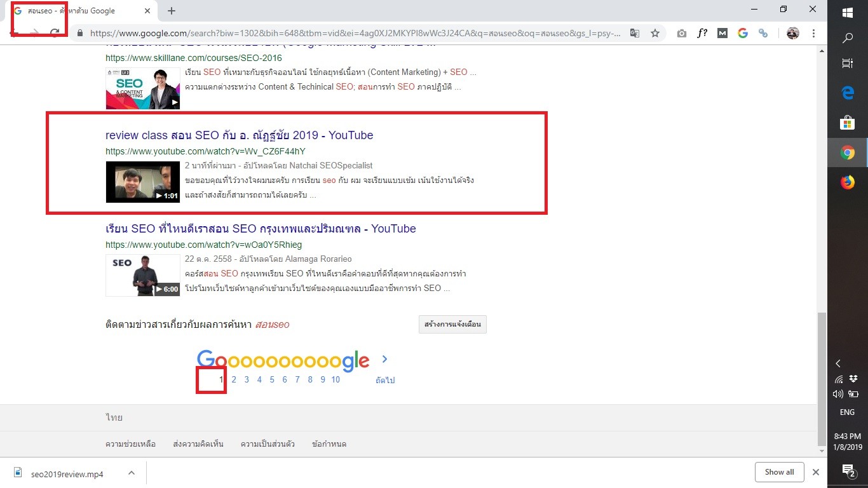Open the Google Translate icon in address bar
This screenshot has height=488, width=868.
(x=634, y=33)
